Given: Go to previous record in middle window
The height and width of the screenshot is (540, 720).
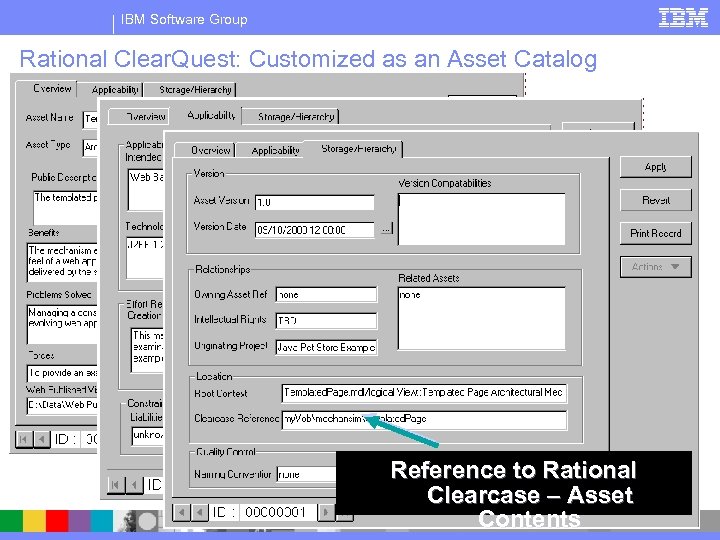Looking at the screenshot, I should [x=134, y=484].
